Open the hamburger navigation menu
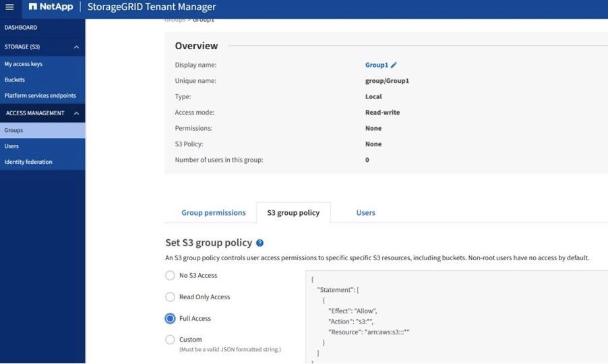This screenshot has height=364, width=608. (x=9, y=7)
